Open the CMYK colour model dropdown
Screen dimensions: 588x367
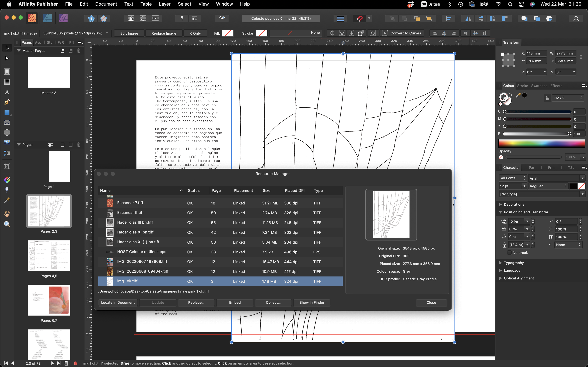coord(568,98)
